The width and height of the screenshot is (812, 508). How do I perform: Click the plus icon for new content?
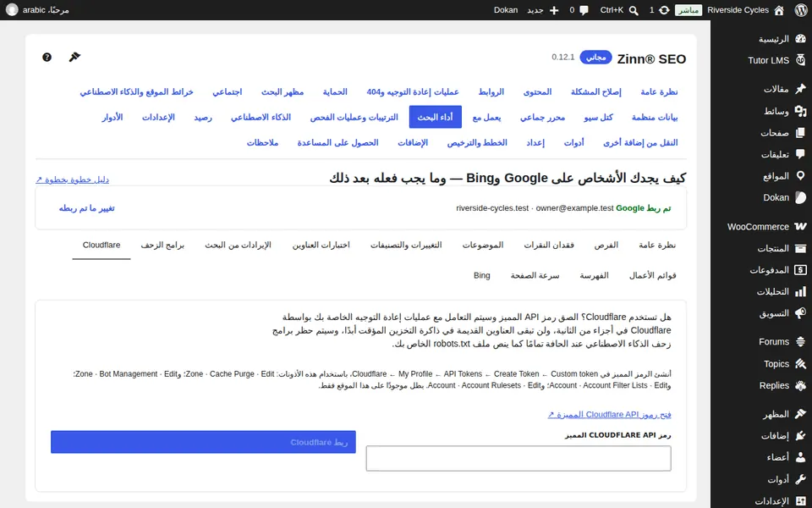554,10
